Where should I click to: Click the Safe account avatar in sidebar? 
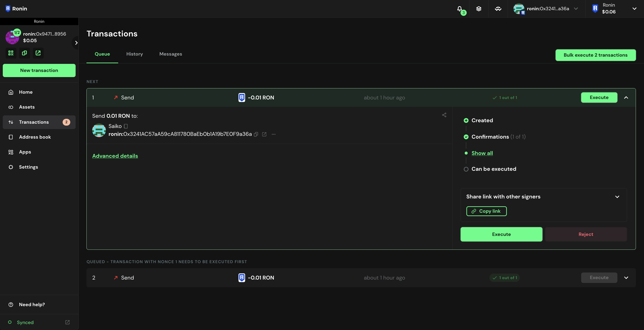click(x=12, y=37)
